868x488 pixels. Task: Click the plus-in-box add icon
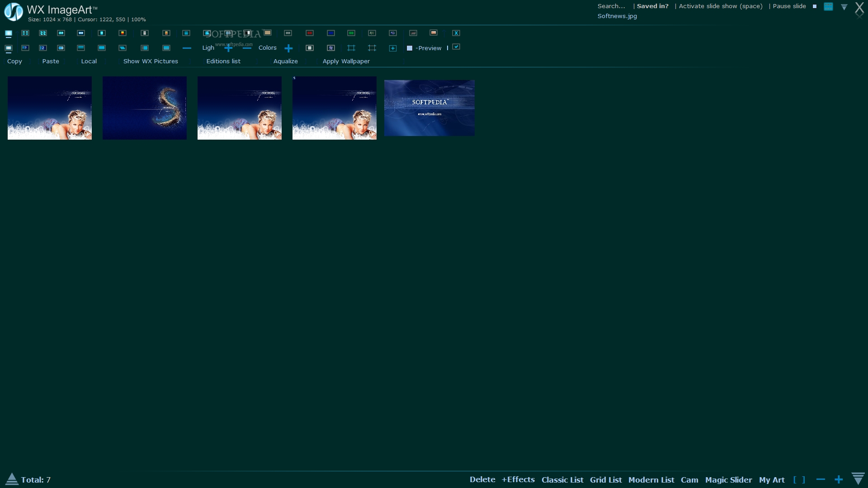[x=393, y=48]
